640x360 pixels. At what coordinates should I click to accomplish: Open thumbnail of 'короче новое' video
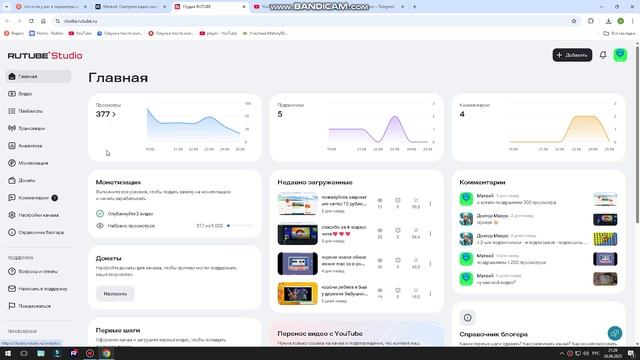(x=298, y=264)
